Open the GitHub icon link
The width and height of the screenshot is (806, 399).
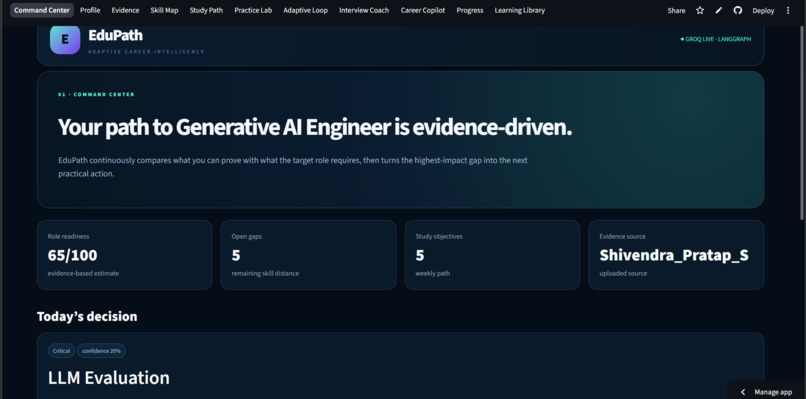pyautogui.click(x=738, y=10)
